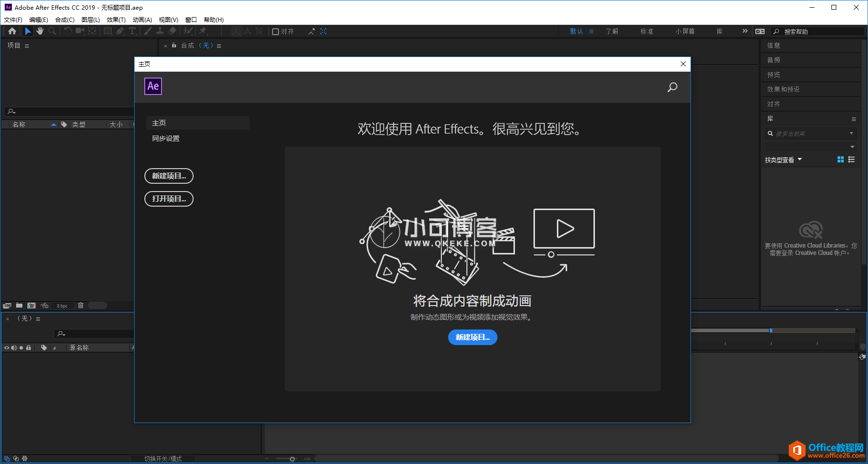This screenshot has width=868, height=464.
Task: Open the 合成(C) menu
Action: (65, 19)
